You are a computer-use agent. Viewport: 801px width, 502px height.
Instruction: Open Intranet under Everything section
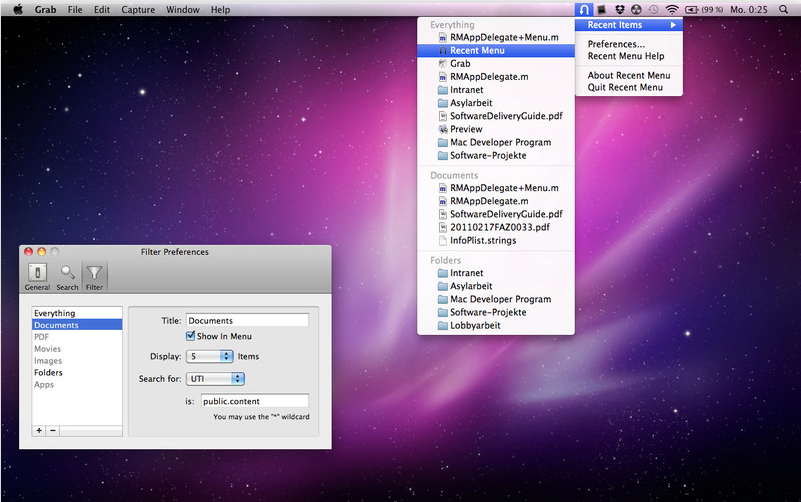coord(496,89)
